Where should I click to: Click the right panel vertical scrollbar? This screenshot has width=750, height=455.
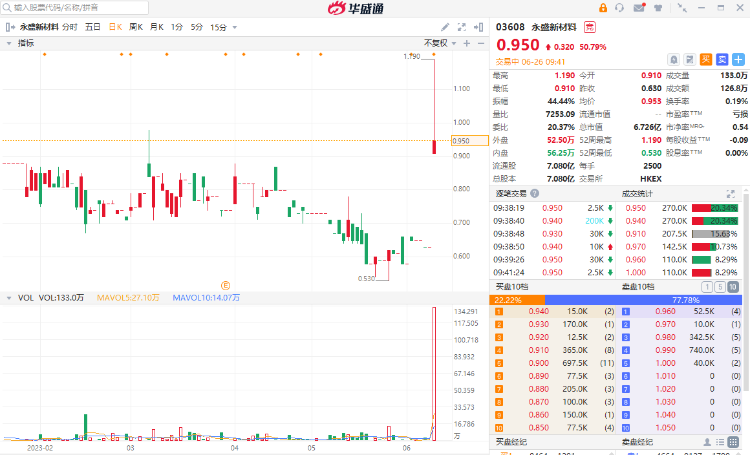tap(746, 292)
